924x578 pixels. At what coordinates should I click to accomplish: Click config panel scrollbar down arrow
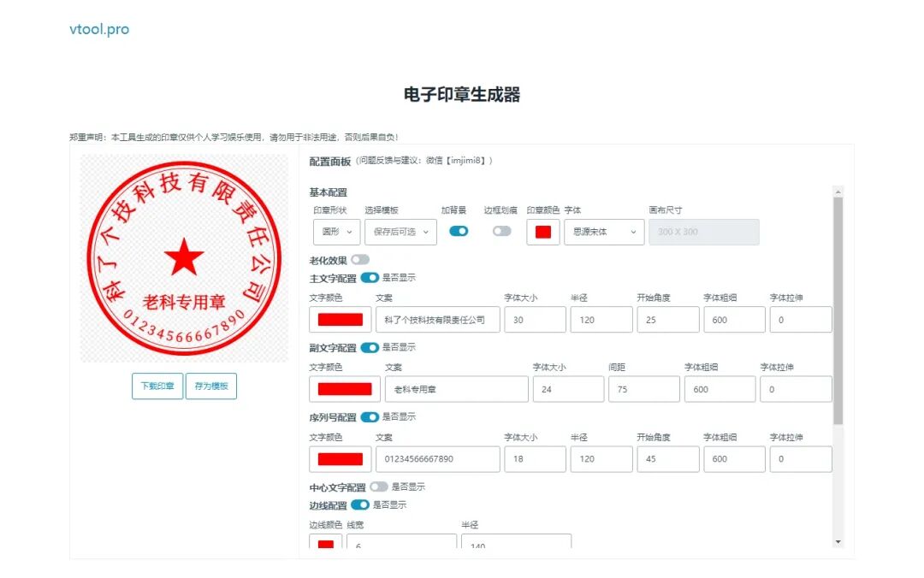pyautogui.click(x=838, y=542)
